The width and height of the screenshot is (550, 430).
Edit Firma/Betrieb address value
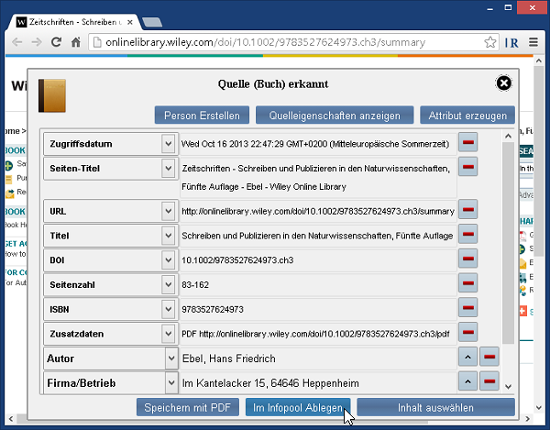pos(318,383)
